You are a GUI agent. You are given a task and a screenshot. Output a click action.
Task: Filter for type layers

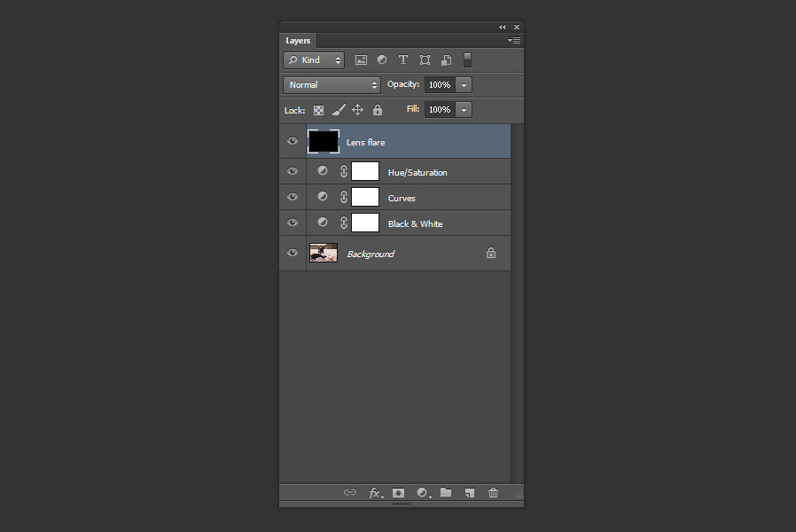pos(403,59)
